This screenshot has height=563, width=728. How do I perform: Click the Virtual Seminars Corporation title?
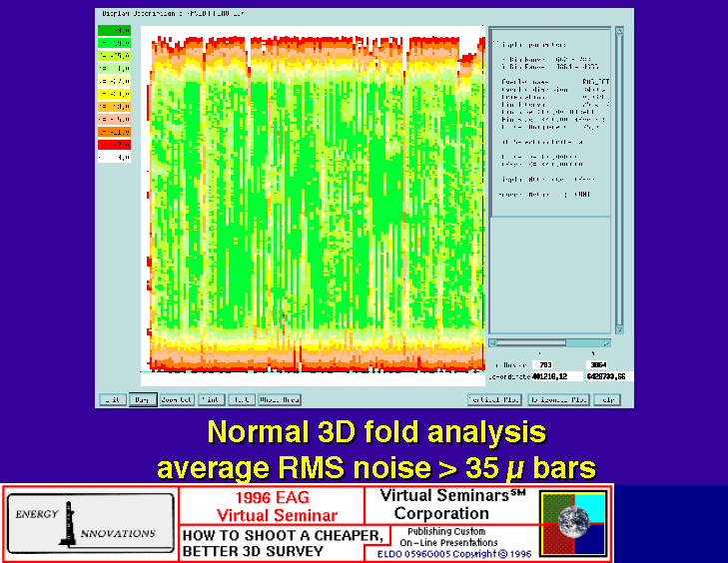(x=451, y=504)
